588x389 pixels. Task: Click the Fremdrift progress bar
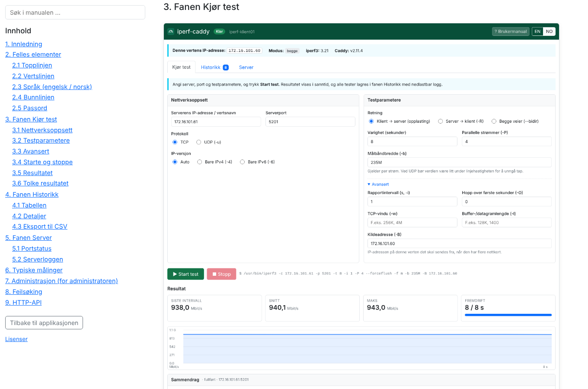pos(508,315)
